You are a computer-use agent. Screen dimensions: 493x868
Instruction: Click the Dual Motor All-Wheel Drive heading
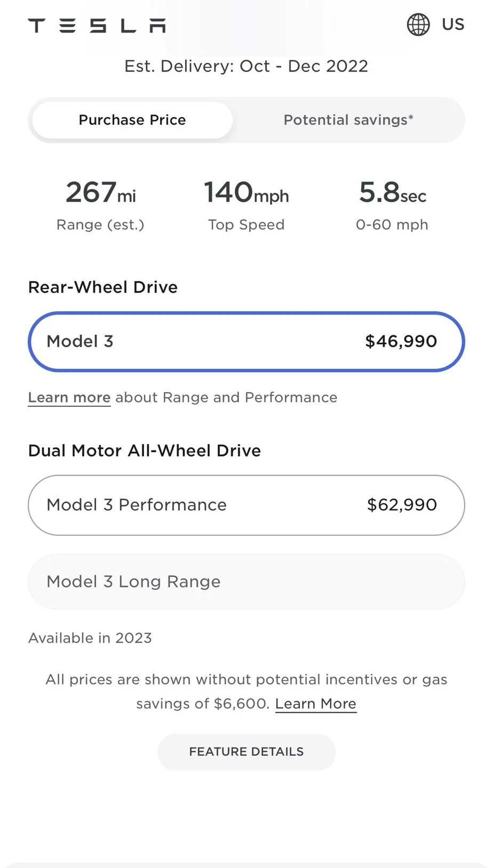[x=145, y=451]
